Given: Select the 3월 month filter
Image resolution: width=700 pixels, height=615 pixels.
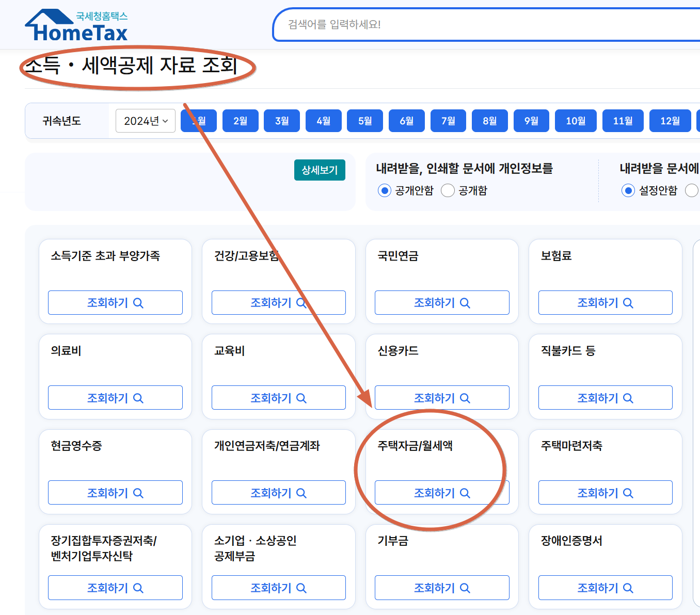Looking at the screenshot, I should click(x=281, y=121).
